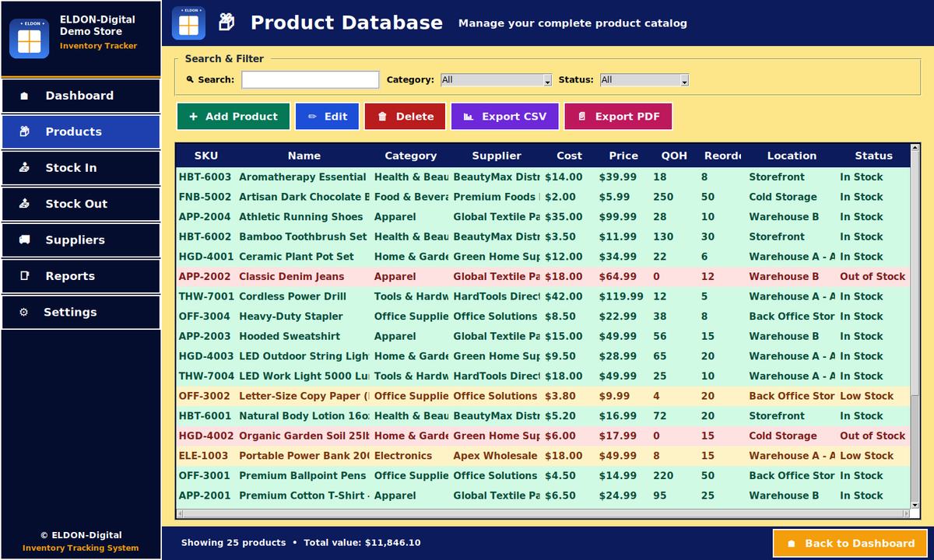Select the Heavy-Duty Stapler row
Screen dimensions: 934x560
click(x=543, y=317)
